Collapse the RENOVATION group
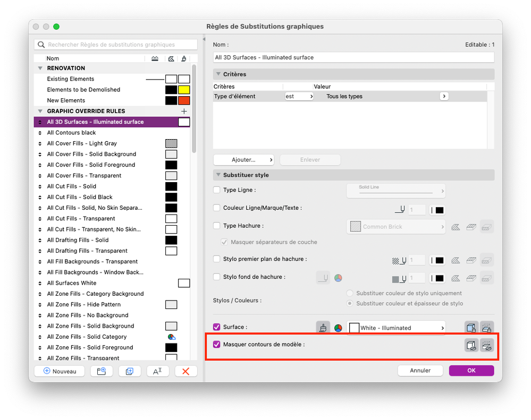Viewport: 531px width, 420px height. click(40, 68)
